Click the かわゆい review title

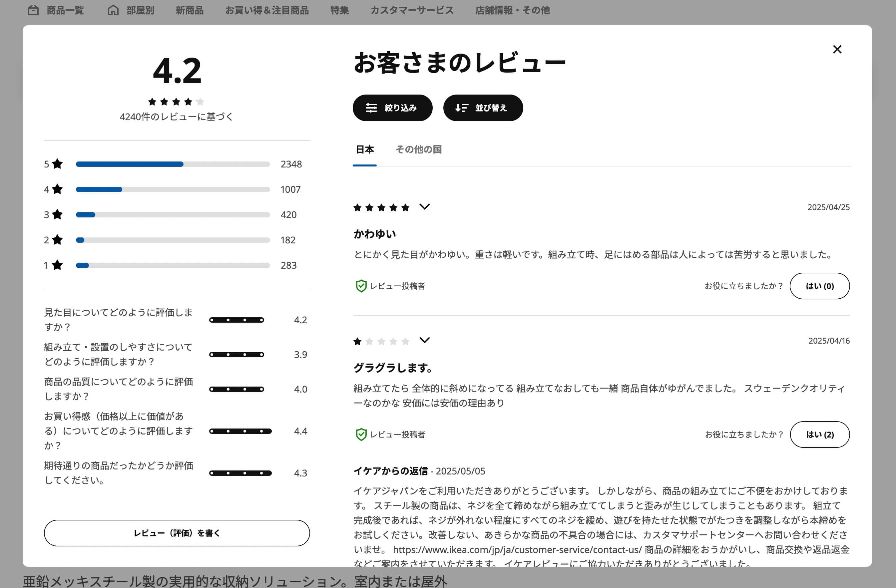tap(375, 234)
